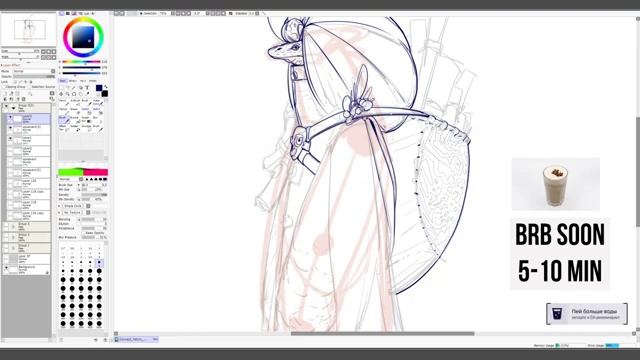The width and height of the screenshot is (640, 360).
Task: Select the Lasso tool
Action: tap(68, 88)
